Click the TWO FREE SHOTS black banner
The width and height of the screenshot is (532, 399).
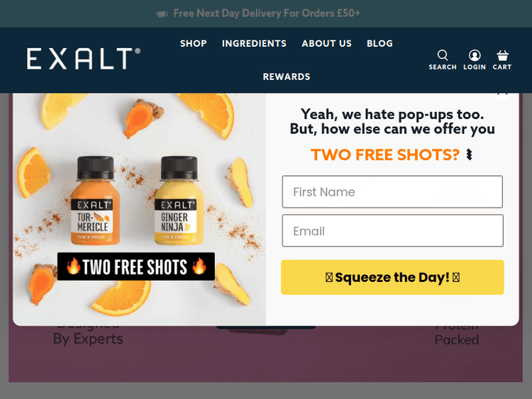[x=136, y=266]
